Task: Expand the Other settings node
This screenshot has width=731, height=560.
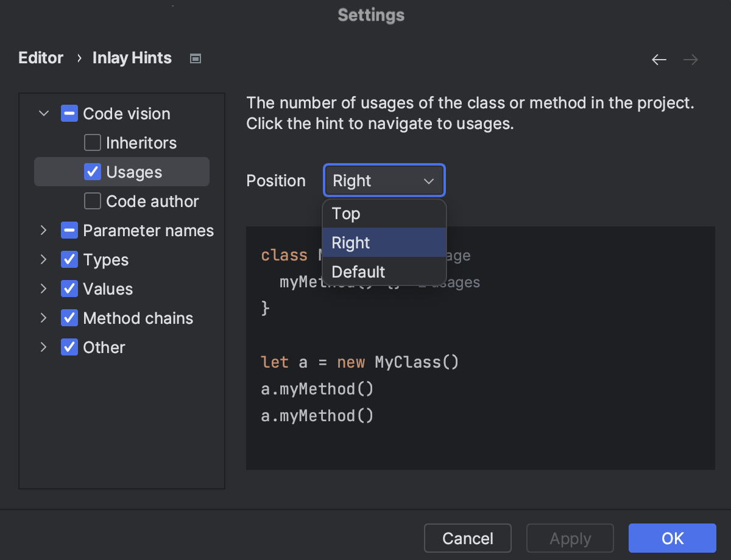Action: pos(43,347)
